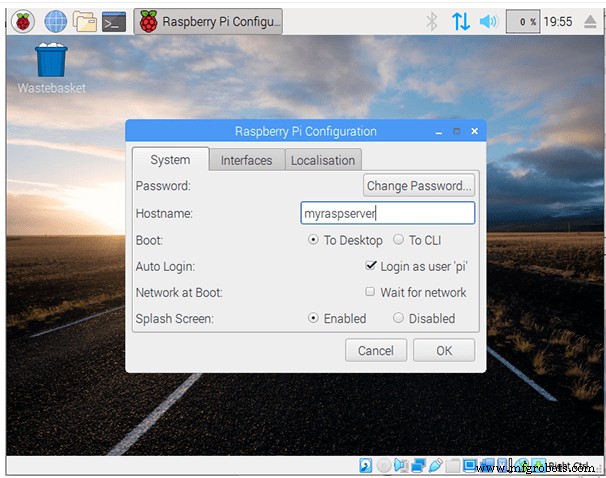Confirm settings with the OK button

click(x=444, y=350)
